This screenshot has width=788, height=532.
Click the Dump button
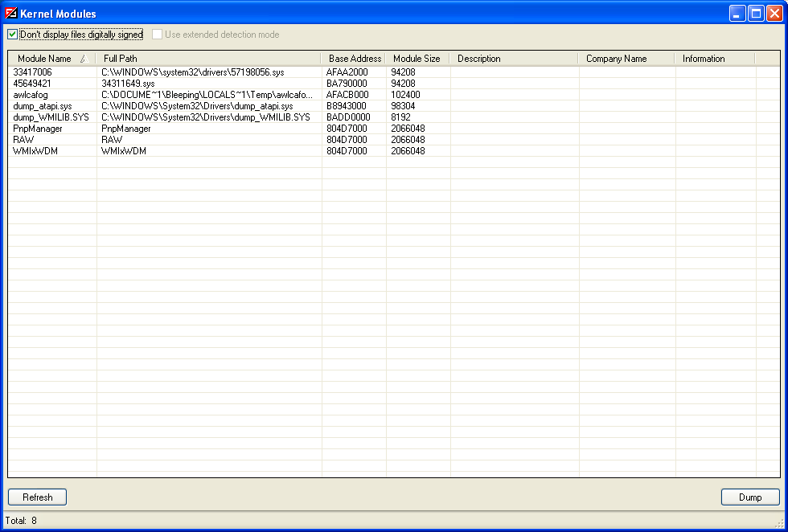coord(750,497)
